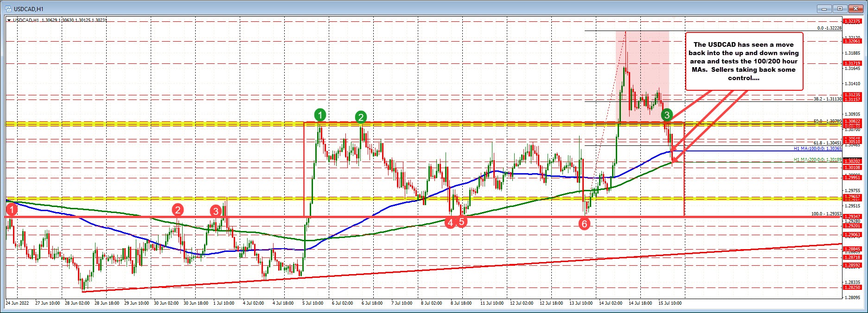
Task: Select the Fibonacci 100.0 - 1.29353 label
Action: click(x=826, y=214)
